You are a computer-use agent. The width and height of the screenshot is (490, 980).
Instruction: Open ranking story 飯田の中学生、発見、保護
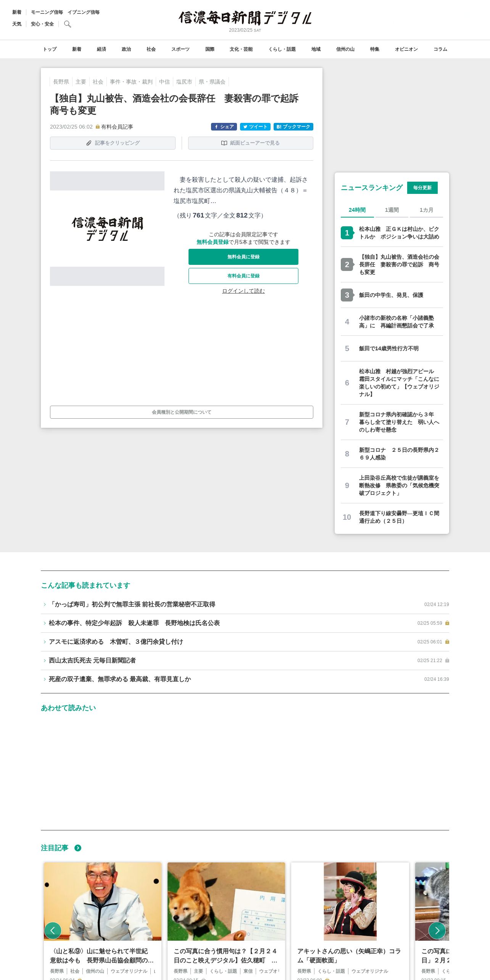point(391,295)
